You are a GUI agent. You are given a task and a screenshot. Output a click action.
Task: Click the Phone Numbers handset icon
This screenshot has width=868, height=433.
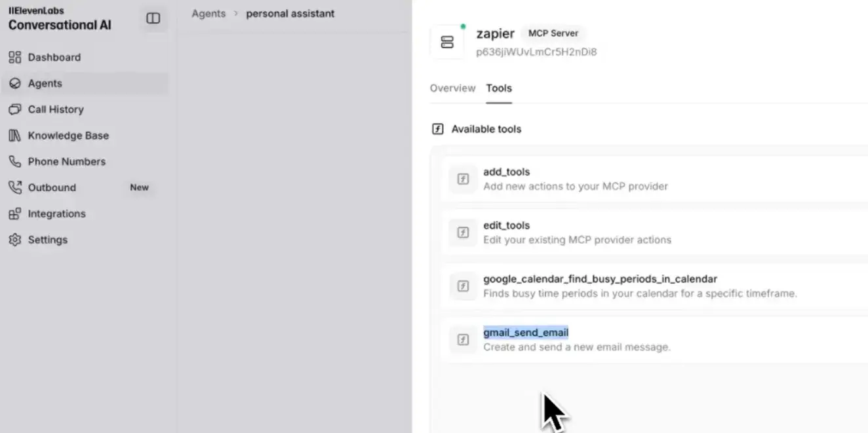click(x=14, y=162)
